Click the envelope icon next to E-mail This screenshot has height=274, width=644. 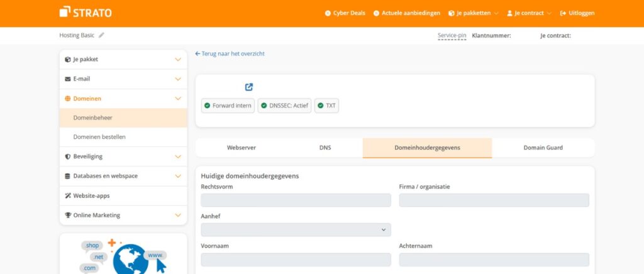point(68,79)
